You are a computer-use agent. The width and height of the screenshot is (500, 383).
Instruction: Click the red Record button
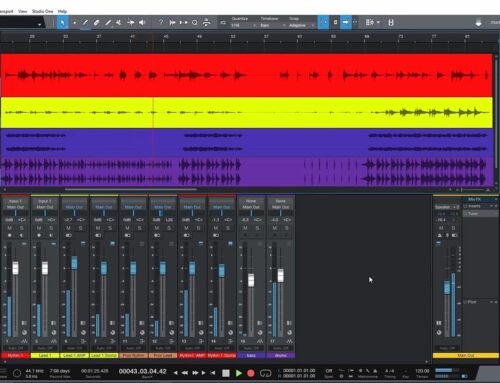[251, 373]
